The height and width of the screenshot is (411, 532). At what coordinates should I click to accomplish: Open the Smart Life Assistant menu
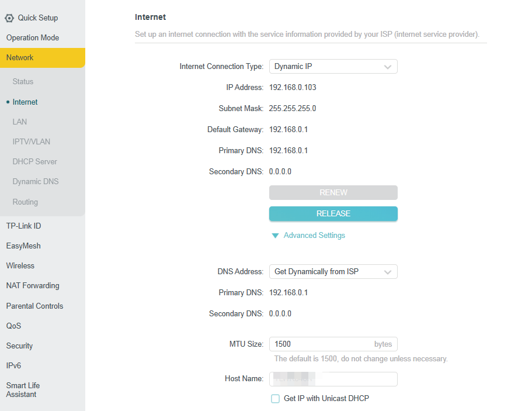[x=23, y=390]
